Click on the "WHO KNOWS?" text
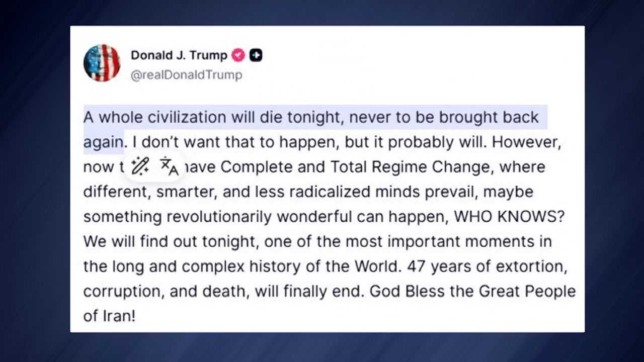 coord(509,217)
